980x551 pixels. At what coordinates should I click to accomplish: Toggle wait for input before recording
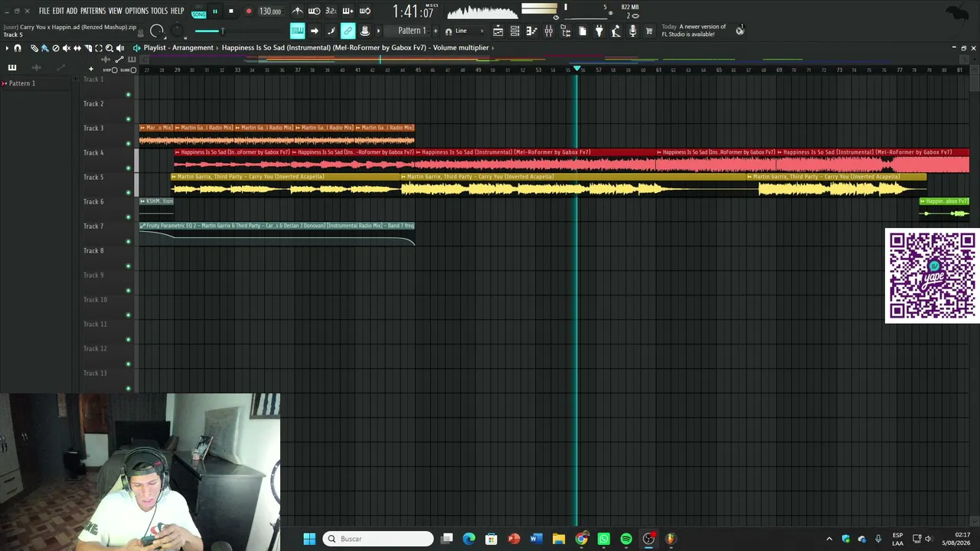click(x=315, y=11)
